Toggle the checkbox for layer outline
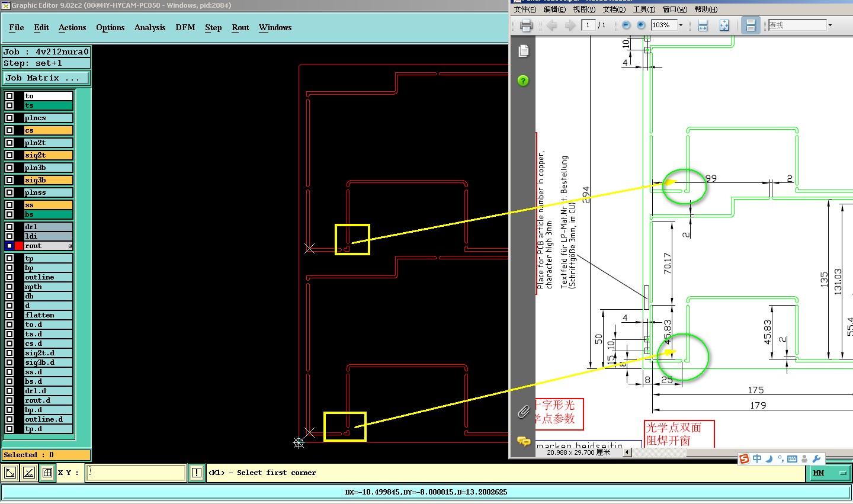Screen dimensions: 853x504 pos(9,277)
